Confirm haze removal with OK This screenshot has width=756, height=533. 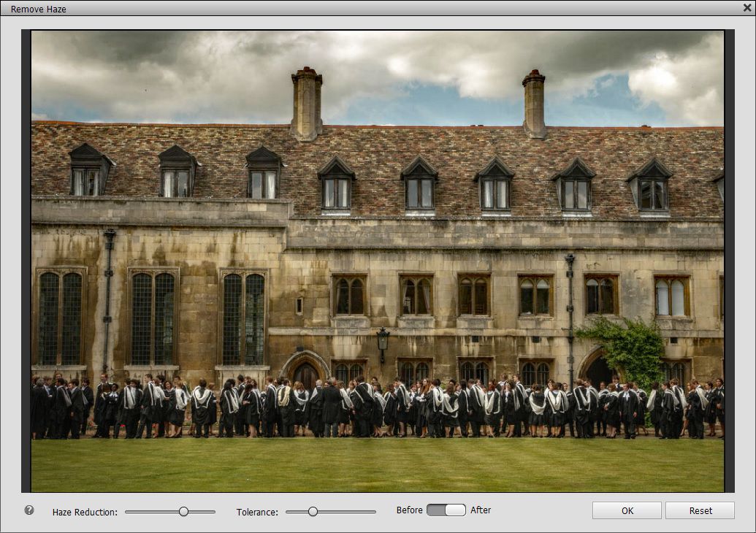(x=627, y=510)
